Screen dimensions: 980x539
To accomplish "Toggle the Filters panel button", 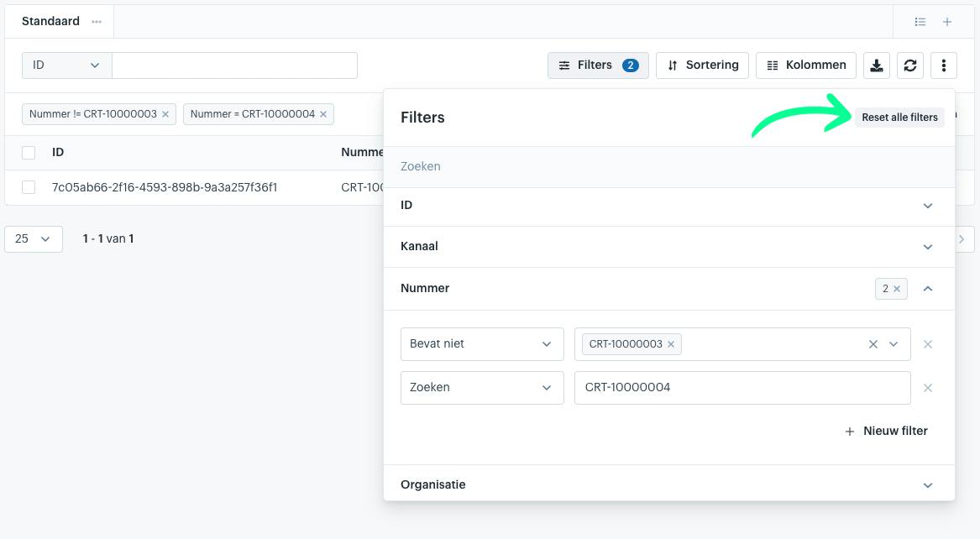I will pyautogui.click(x=598, y=65).
